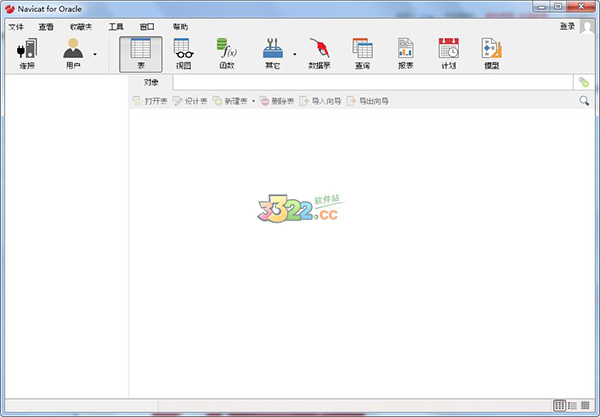Click the Connection (连接) toolbar icon
Viewport: 600px width, 417px height.
click(x=27, y=53)
